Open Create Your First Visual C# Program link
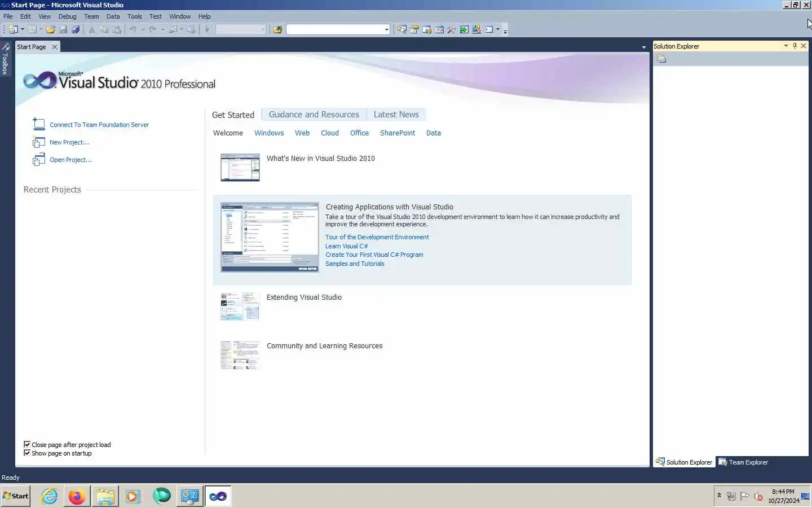Viewport: 812px width, 508px height. pos(374,255)
